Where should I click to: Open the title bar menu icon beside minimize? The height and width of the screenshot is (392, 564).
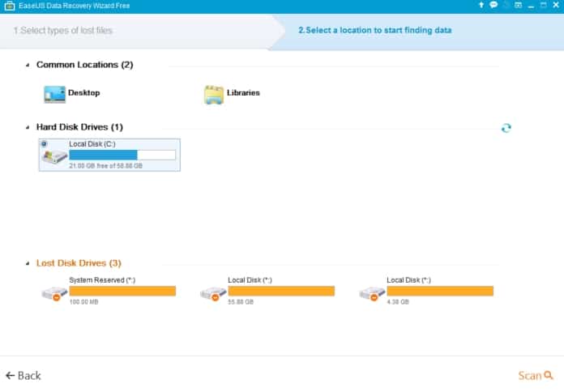click(518, 5)
